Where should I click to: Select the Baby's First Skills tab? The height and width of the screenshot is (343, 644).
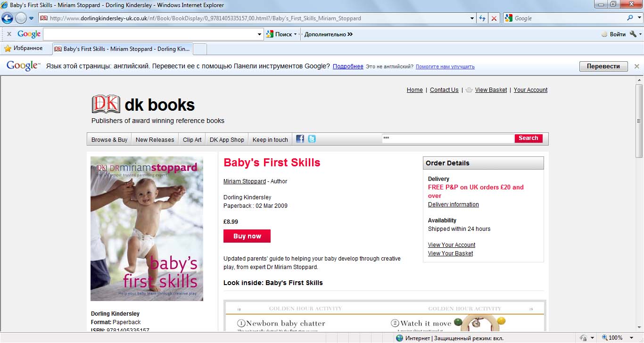click(x=123, y=49)
